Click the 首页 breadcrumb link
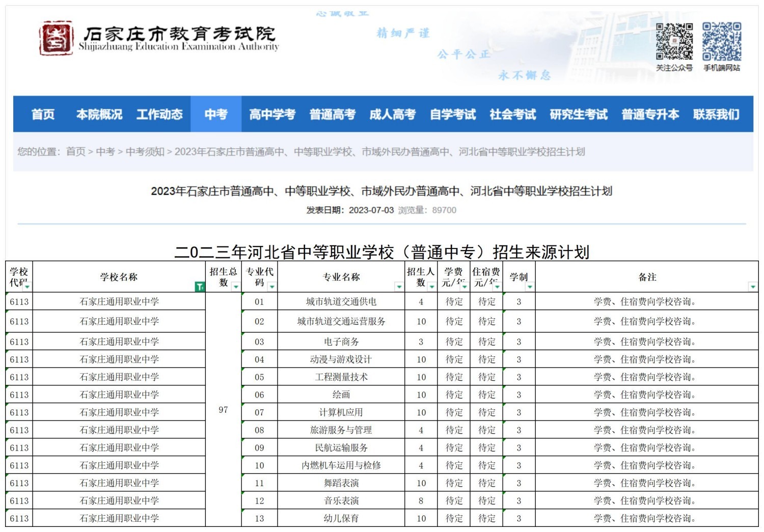 75,152
